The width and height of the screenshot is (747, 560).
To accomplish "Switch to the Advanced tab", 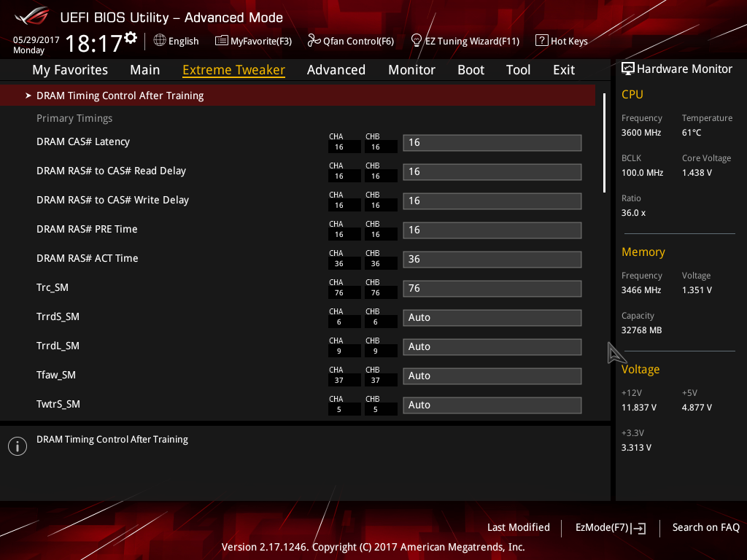I will click(x=336, y=70).
